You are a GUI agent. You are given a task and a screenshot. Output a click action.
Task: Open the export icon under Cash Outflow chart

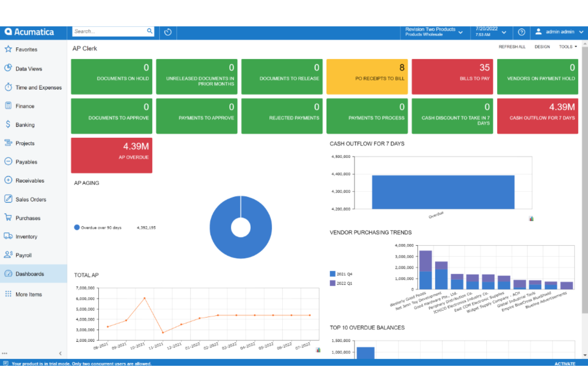[531, 218]
